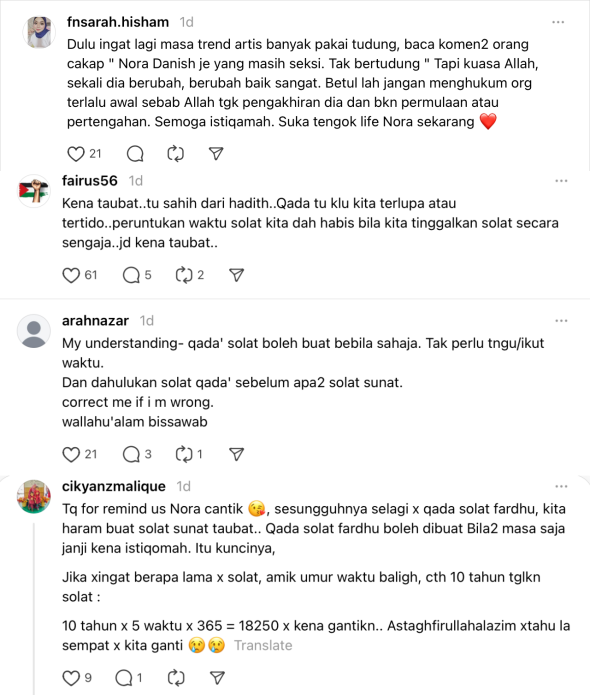
Task: Open more options menu for fairus56's comment
Action: tap(561, 181)
